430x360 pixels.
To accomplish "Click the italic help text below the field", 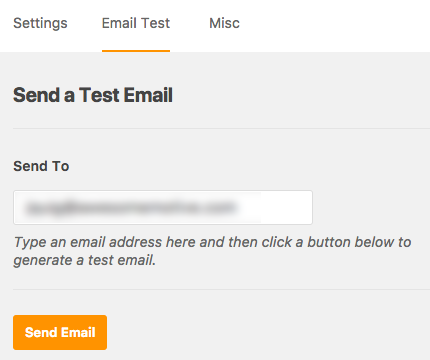I will (212, 251).
